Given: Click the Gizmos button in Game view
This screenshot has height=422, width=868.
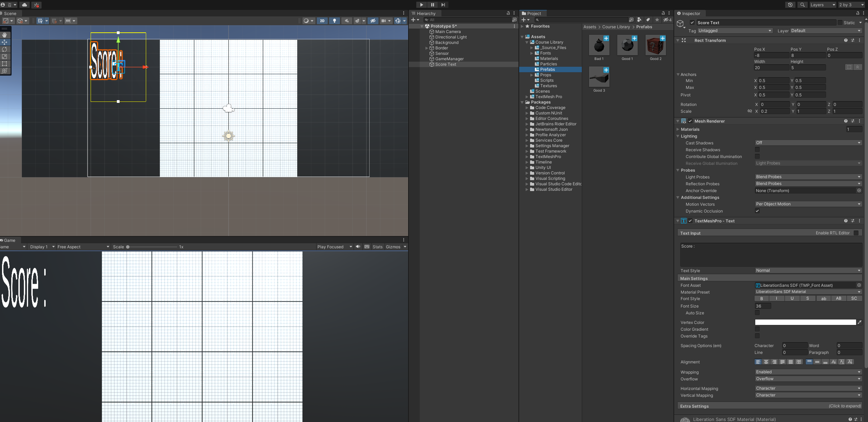Looking at the screenshot, I should coord(393,247).
